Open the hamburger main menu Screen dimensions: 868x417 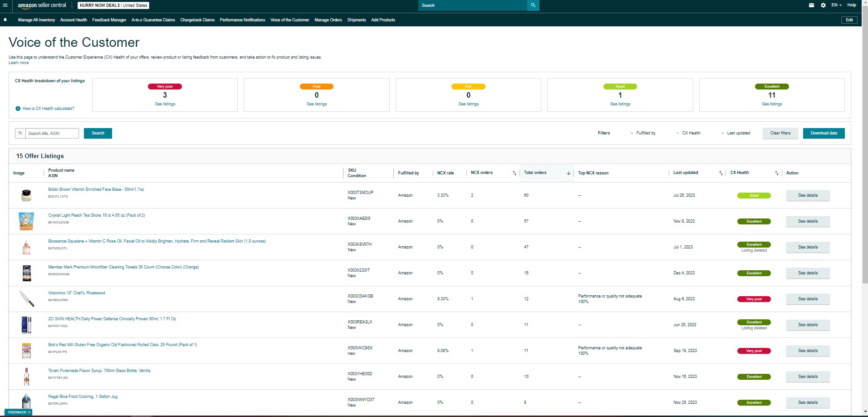[5, 5]
